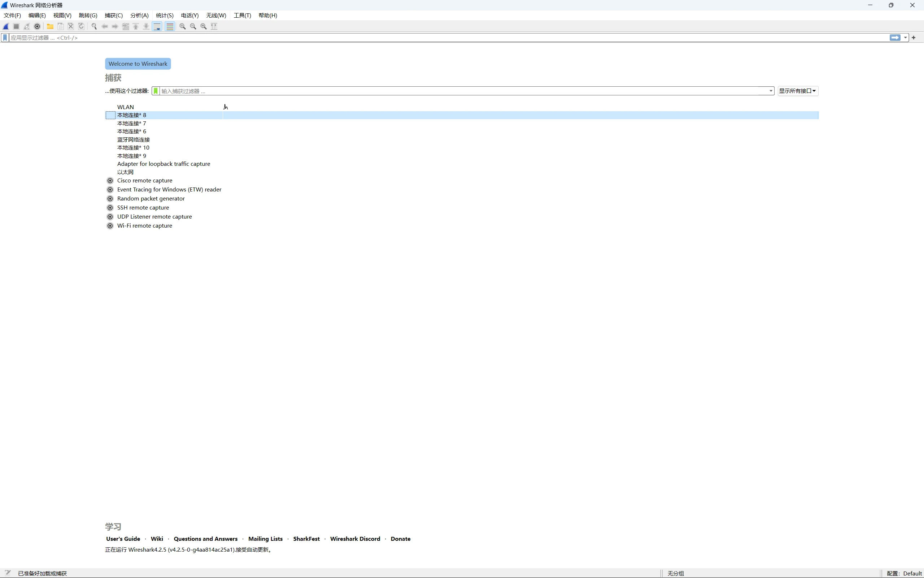Click gear icon beside Event Tracing for Windows reader

(x=110, y=190)
